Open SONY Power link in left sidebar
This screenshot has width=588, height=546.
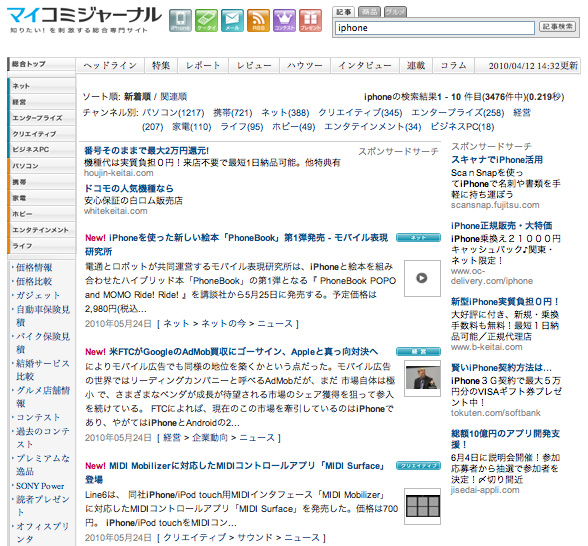[x=40, y=486]
